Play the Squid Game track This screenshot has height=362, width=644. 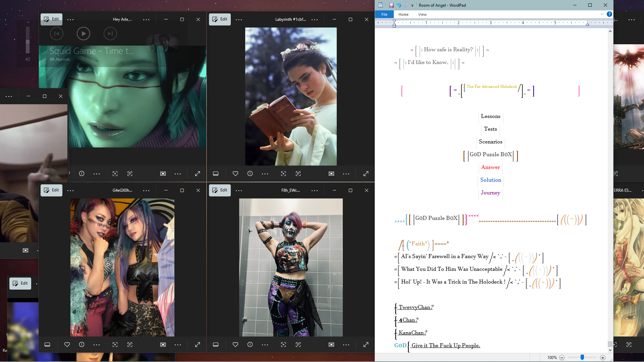click(84, 34)
